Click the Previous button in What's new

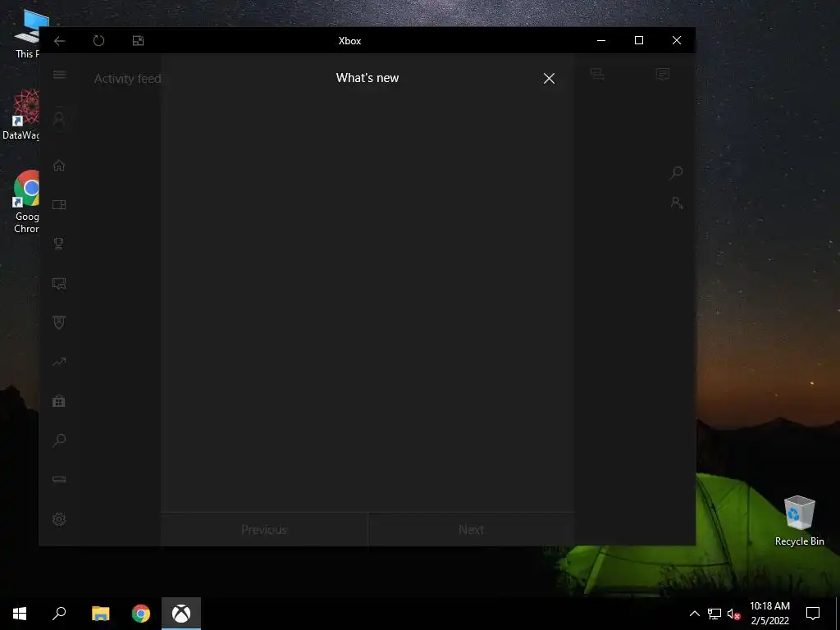[x=264, y=529]
